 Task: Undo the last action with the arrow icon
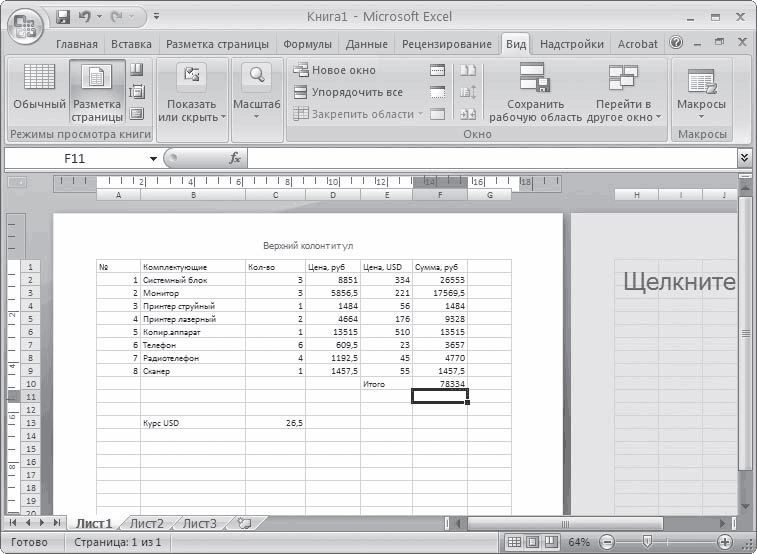84,17
